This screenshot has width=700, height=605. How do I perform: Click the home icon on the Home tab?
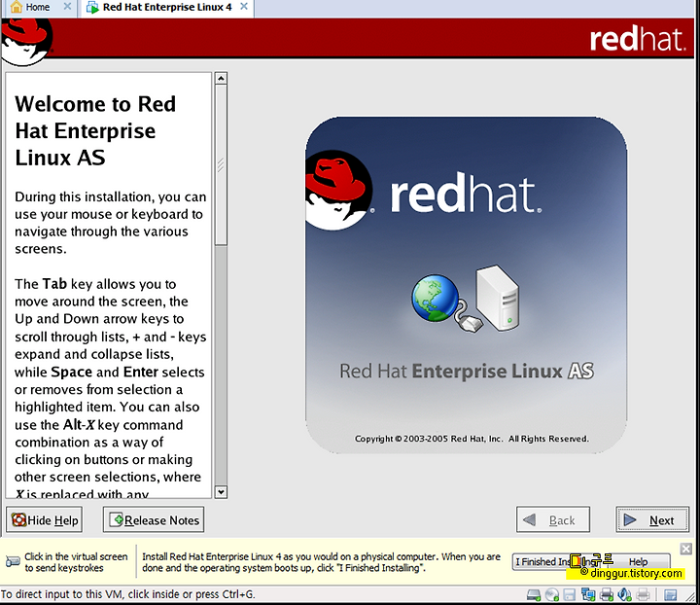click(x=17, y=7)
